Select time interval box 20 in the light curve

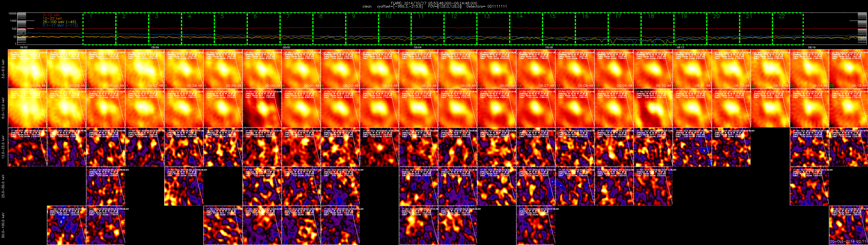[x=723, y=29]
